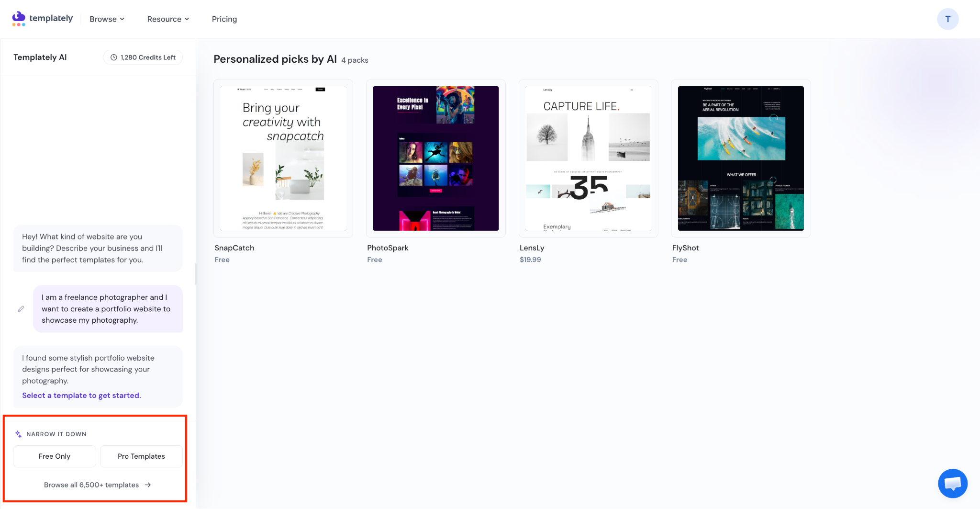Click the LensLy pack title
The height and width of the screenshot is (509, 980).
coord(532,248)
